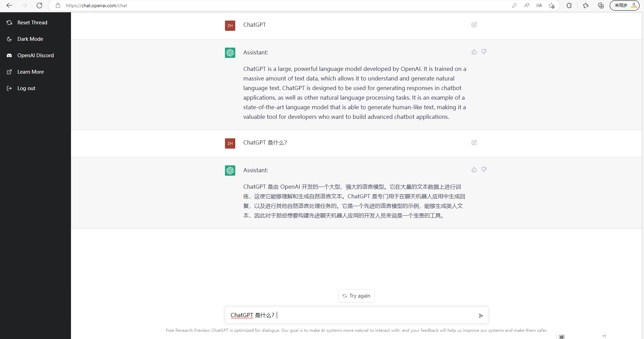The image size is (644, 339).
Task: Select Learn More in the sidebar
Action: pos(30,72)
